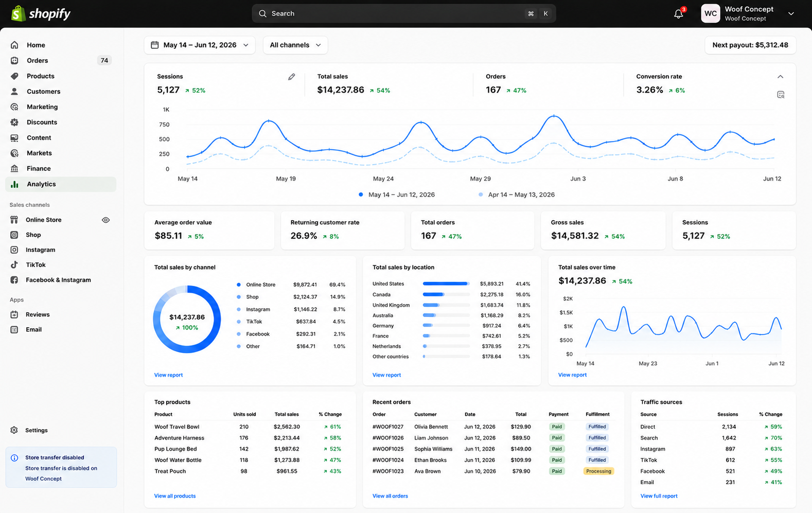812x513 pixels.
Task: Click the Products tag icon
Action: click(x=14, y=76)
